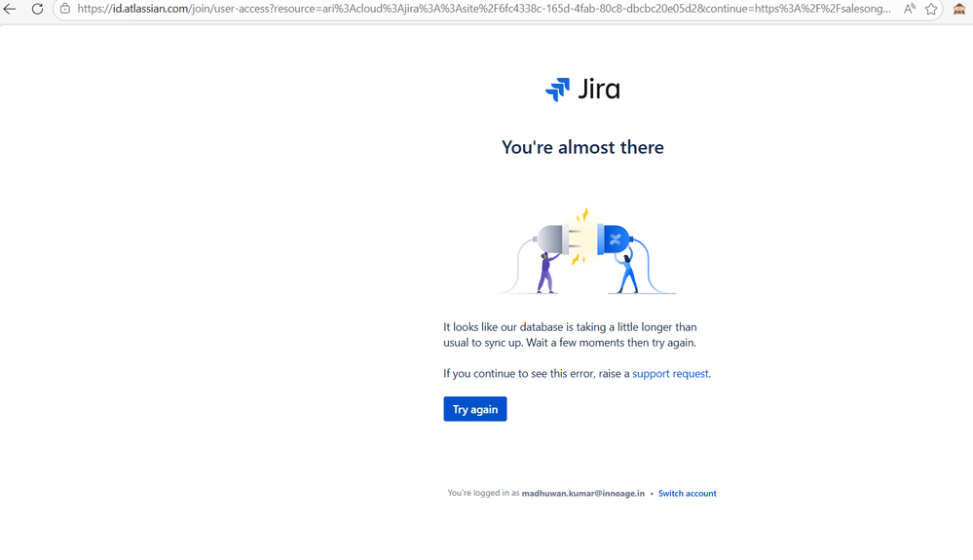
Task: Open the browser profile avatar icon
Action: coord(958,9)
